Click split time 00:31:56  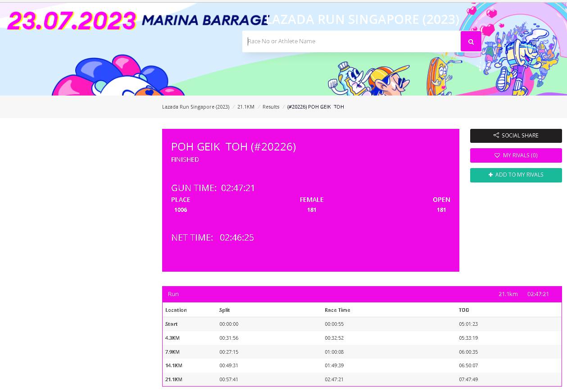[229, 338]
